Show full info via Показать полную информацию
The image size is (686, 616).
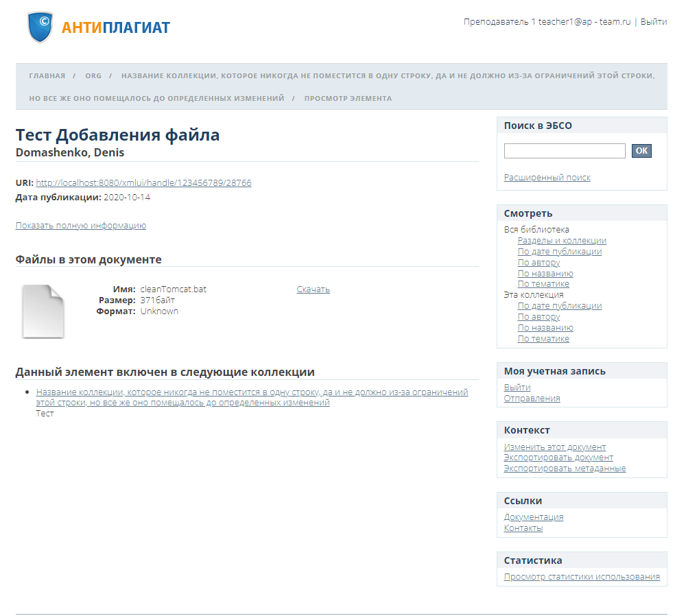[x=81, y=226]
